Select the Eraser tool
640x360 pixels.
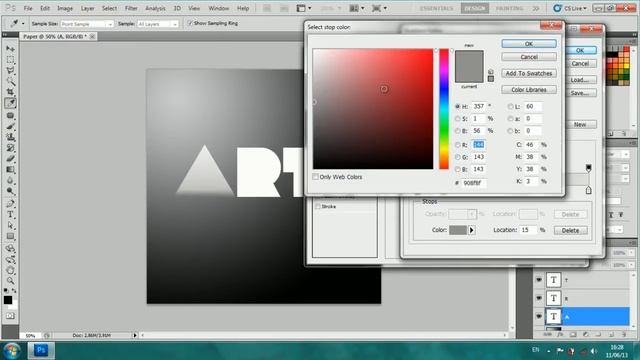tap(10, 158)
